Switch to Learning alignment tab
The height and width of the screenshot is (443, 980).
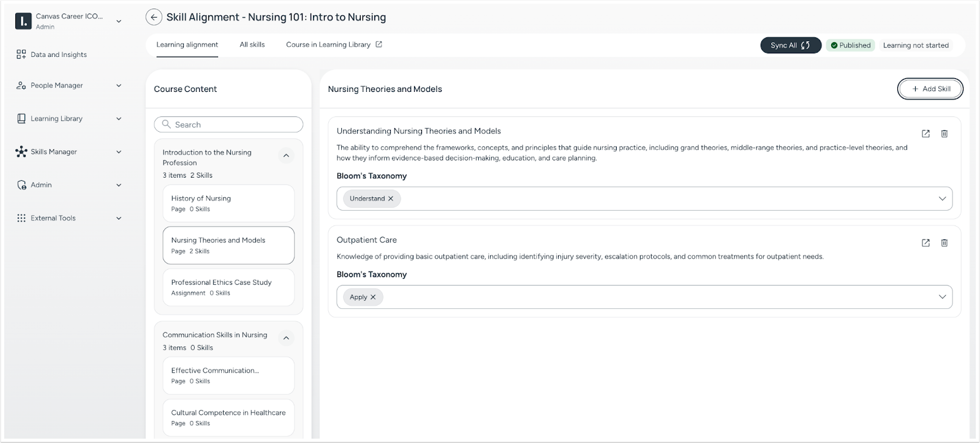pyautogui.click(x=187, y=45)
